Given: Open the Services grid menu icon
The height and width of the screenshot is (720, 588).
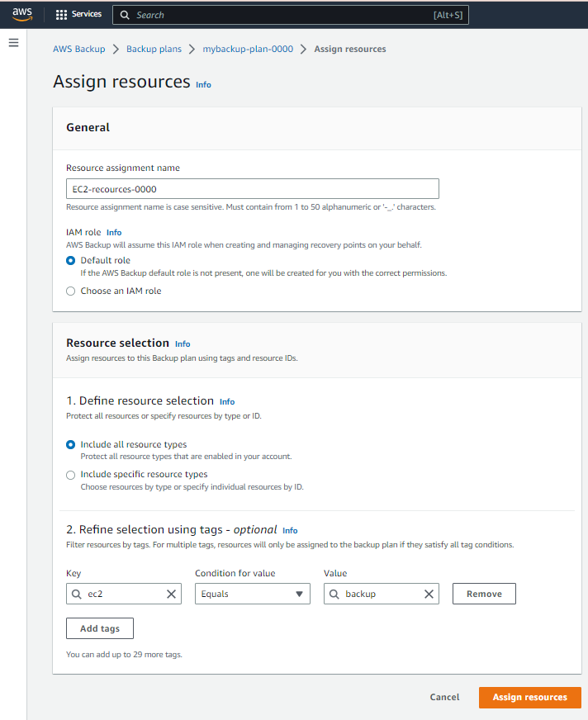Looking at the screenshot, I should 61,15.
